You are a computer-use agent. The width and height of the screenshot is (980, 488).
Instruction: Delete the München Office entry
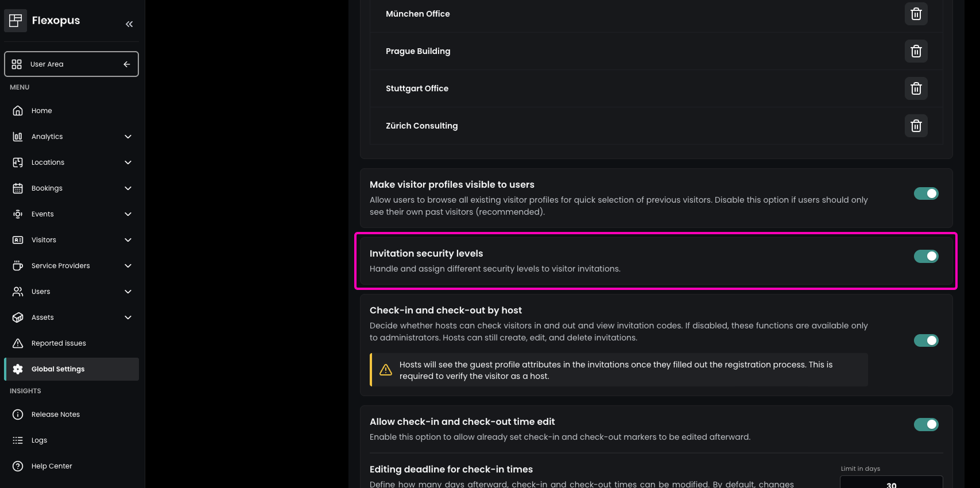coord(916,14)
